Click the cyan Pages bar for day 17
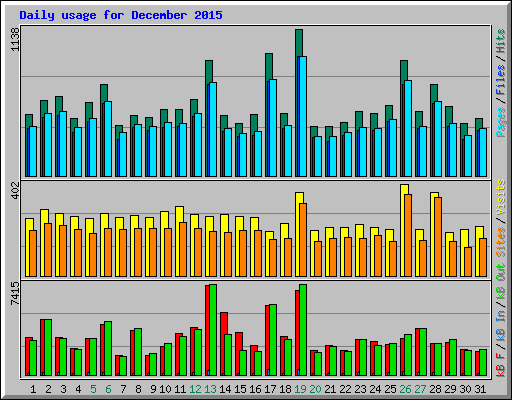512x400 pixels. pos(273,128)
